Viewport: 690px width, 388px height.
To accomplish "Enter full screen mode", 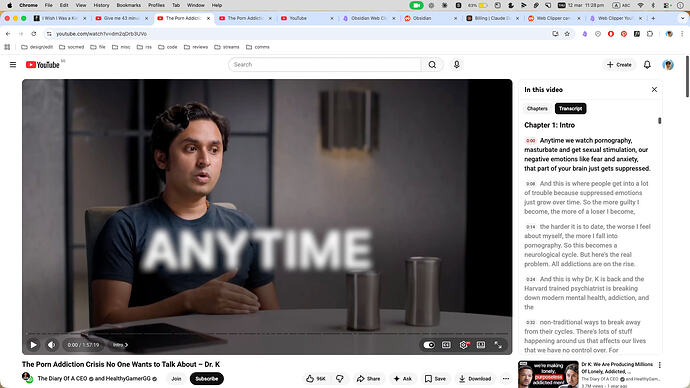I will (498, 345).
